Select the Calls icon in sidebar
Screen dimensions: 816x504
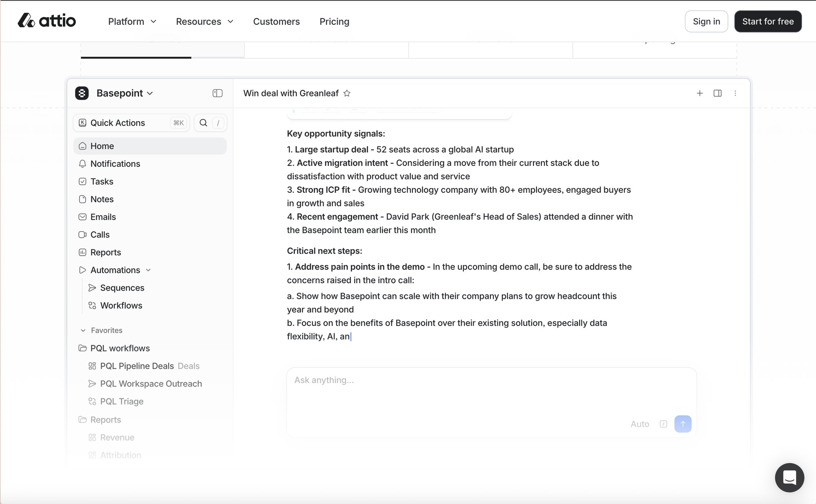[82, 234]
